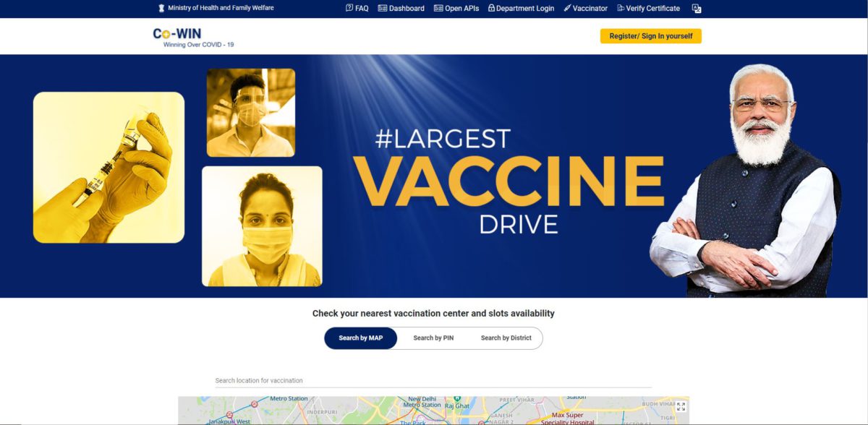The width and height of the screenshot is (868, 425).
Task: Expand the map to fullscreen
Action: (x=680, y=407)
